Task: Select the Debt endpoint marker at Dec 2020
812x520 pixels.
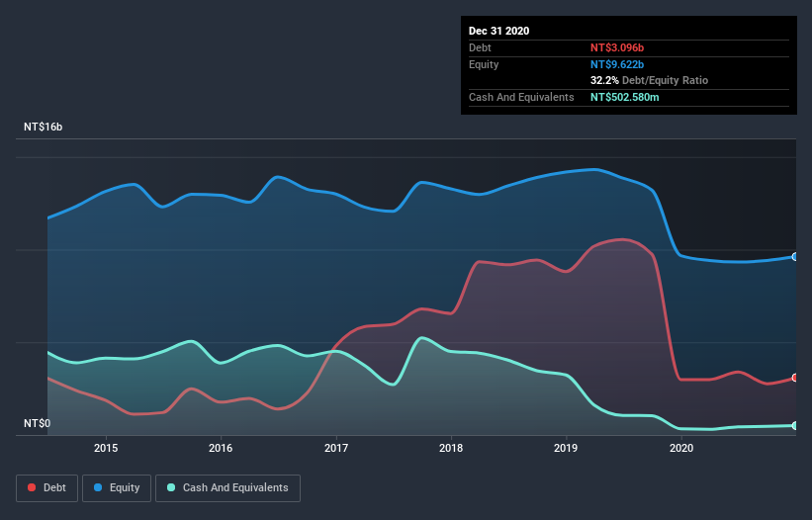Action: coord(795,378)
